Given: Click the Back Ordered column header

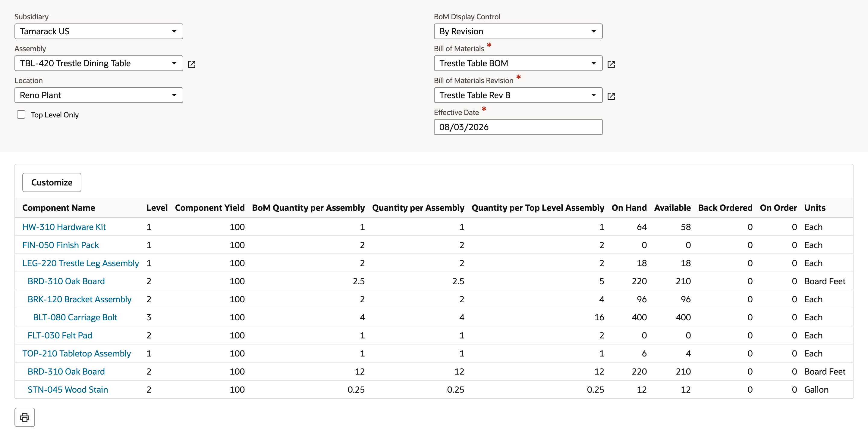Looking at the screenshot, I should click(x=725, y=208).
